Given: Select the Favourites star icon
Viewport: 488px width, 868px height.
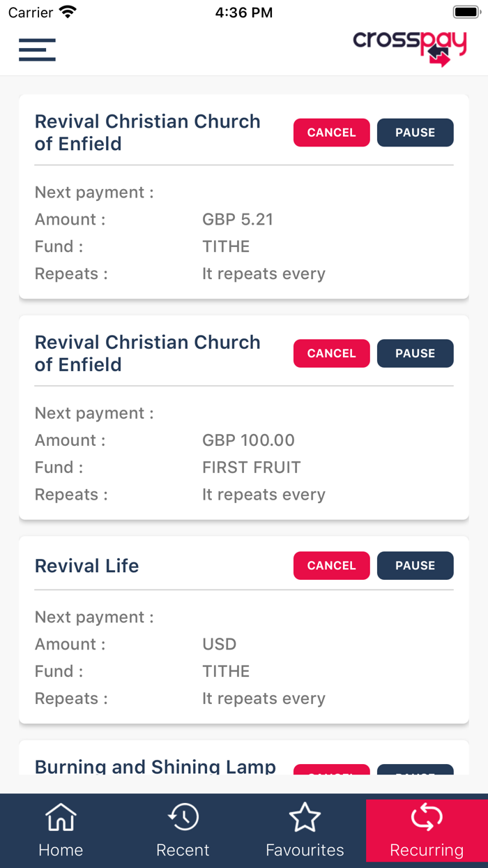Looking at the screenshot, I should (305, 816).
